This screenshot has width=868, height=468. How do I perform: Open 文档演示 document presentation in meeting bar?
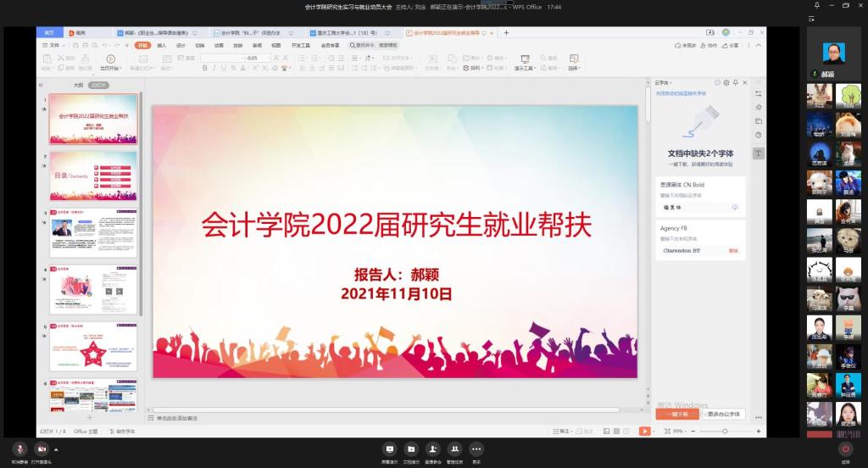(411, 448)
